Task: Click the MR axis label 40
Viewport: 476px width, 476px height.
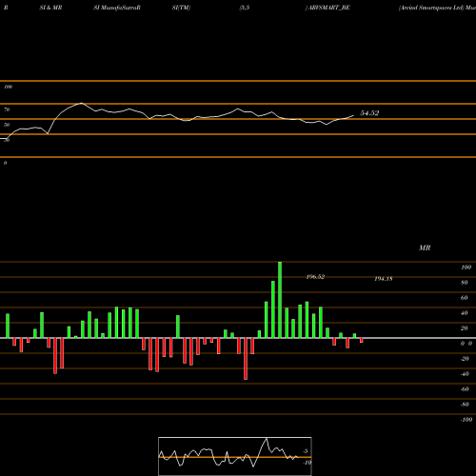Action: pos(465,313)
